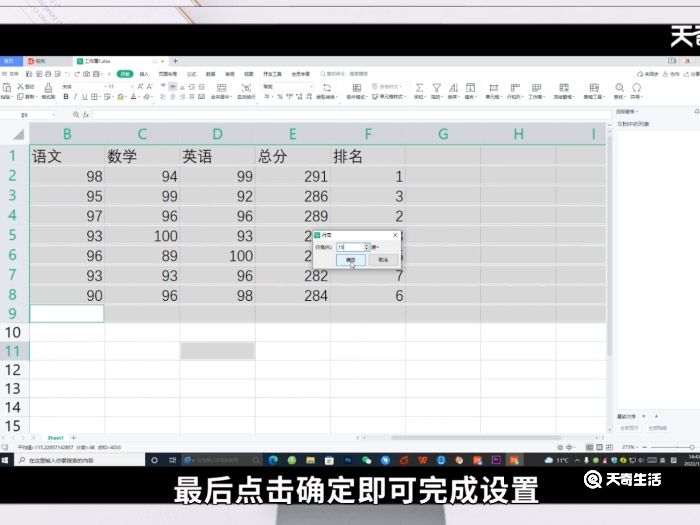
Task: Open the File menu
Action: coord(11,74)
